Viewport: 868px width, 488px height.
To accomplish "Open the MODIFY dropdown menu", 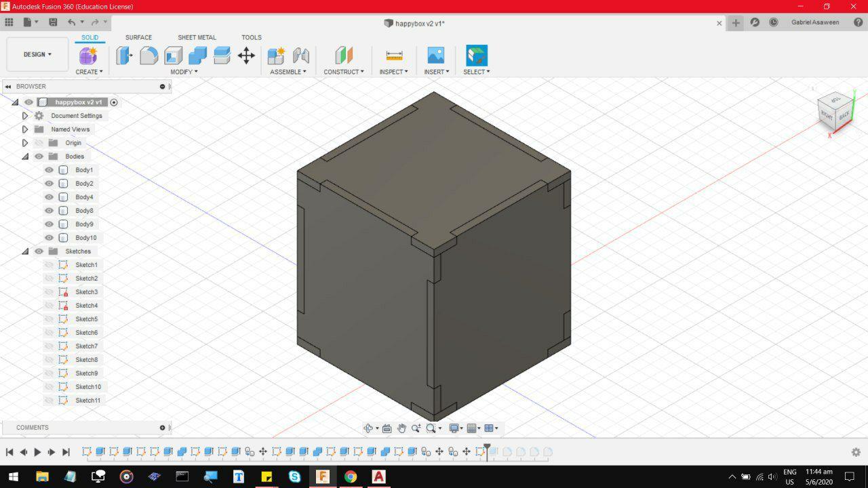I will click(x=184, y=72).
